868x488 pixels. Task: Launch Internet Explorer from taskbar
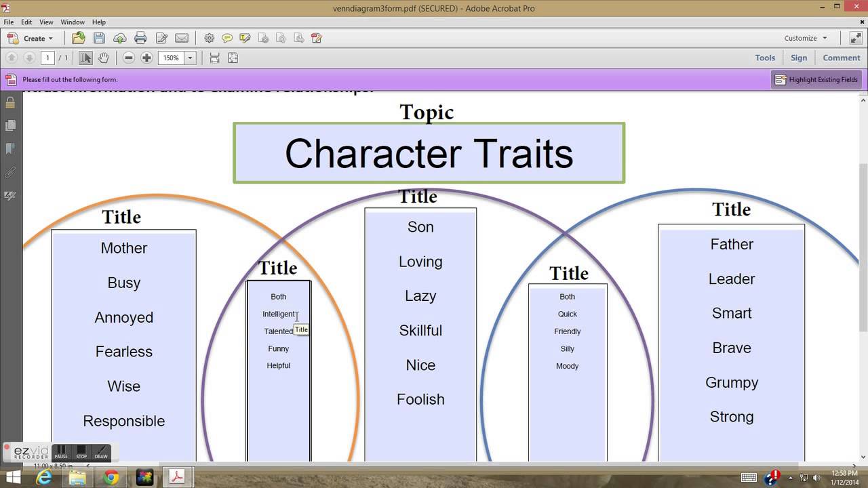pyautogui.click(x=44, y=477)
